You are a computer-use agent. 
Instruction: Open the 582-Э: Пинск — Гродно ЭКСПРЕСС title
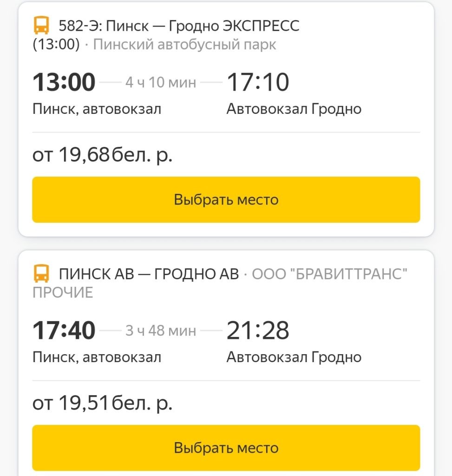[179, 26]
